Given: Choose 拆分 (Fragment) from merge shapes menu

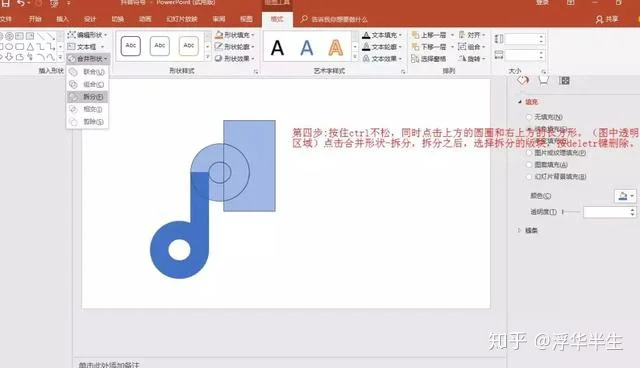Looking at the screenshot, I should pos(87,97).
